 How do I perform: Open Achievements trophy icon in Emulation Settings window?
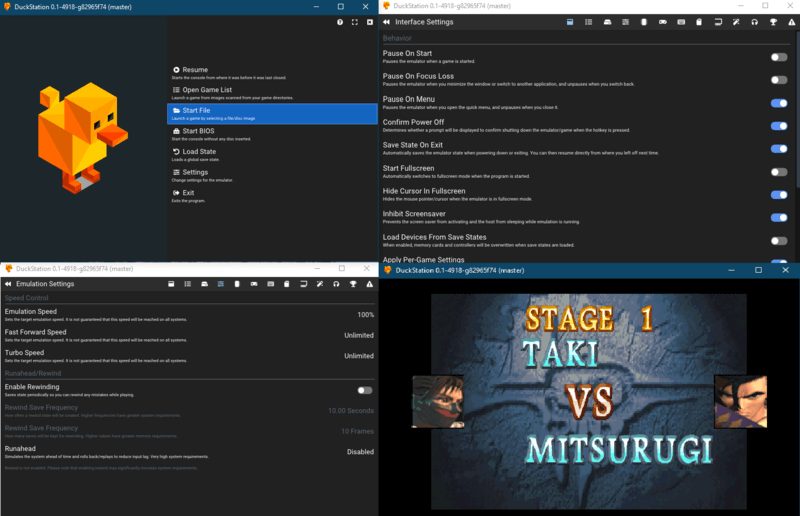click(x=353, y=284)
